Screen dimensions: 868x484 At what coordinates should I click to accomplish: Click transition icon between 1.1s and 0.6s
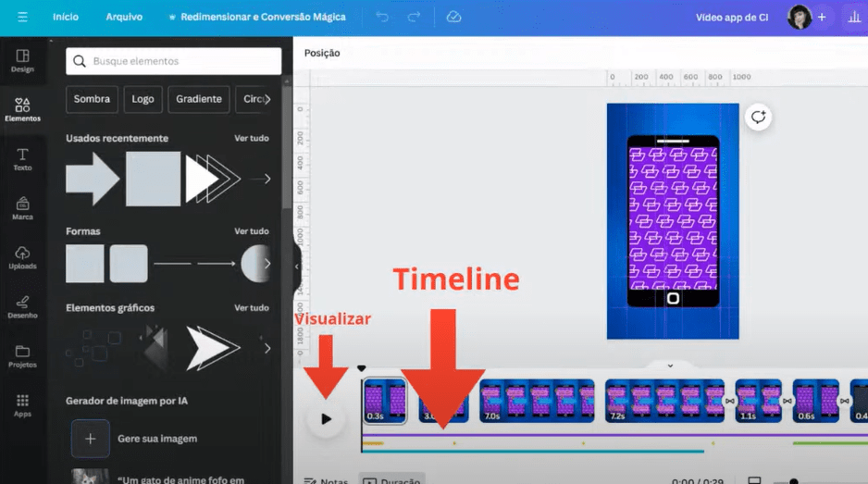tap(787, 401)
